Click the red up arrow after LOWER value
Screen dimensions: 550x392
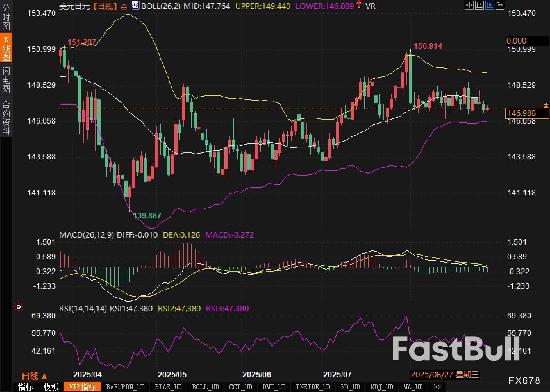point(359,5)
